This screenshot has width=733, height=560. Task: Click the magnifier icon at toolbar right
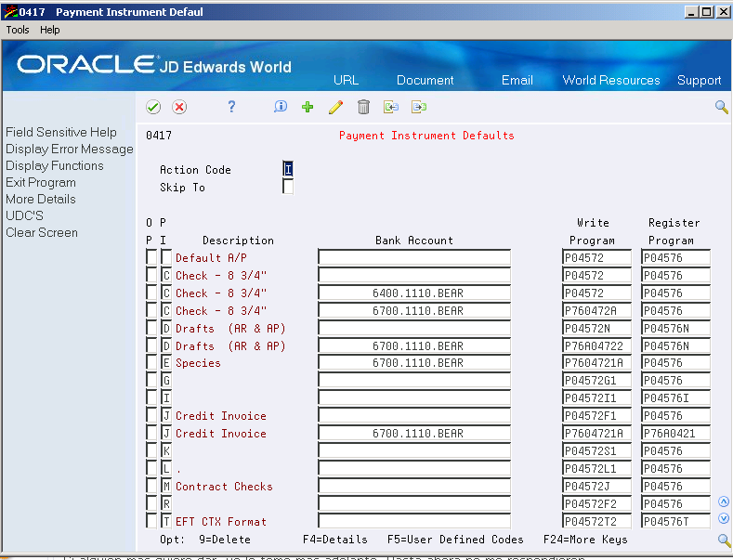tap(721, 107)
